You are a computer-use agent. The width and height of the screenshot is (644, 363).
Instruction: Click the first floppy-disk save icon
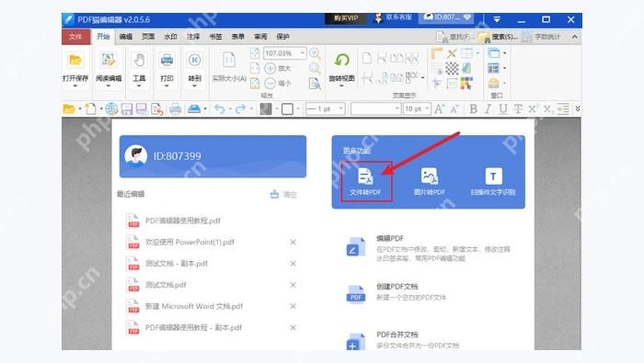coord(127,108)
